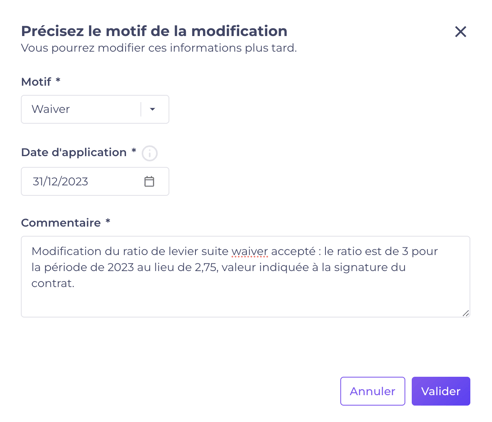Cancel with the Annuler button
This screenshot has width=492, height=422.
tap(372, 391)
